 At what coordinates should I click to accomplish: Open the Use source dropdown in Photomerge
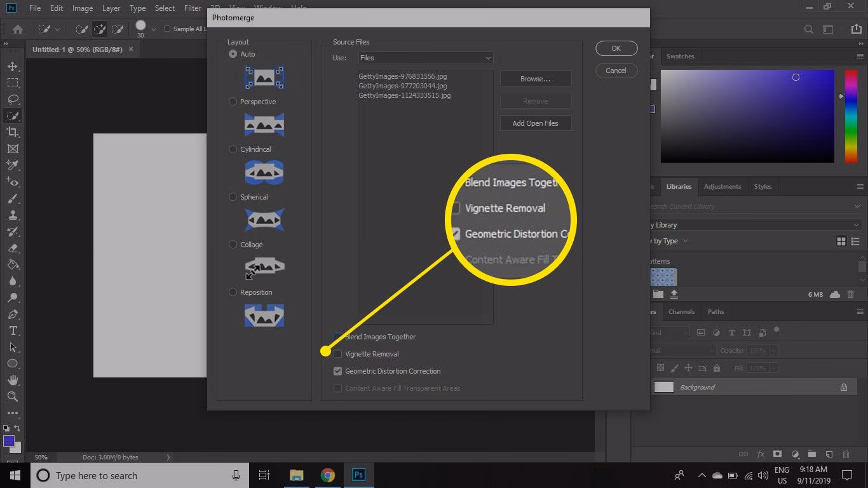(x=424, y=58)
